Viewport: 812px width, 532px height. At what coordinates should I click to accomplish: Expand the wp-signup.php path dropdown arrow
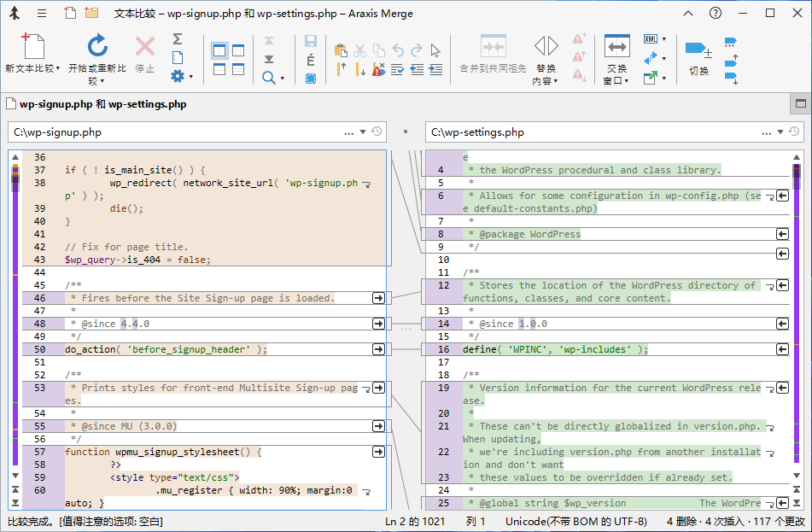[363, 132]
